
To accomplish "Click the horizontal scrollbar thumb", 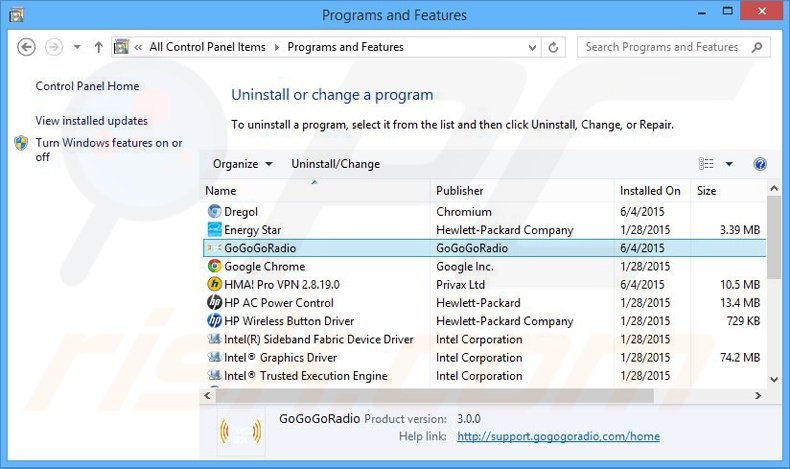I will 434,396.
